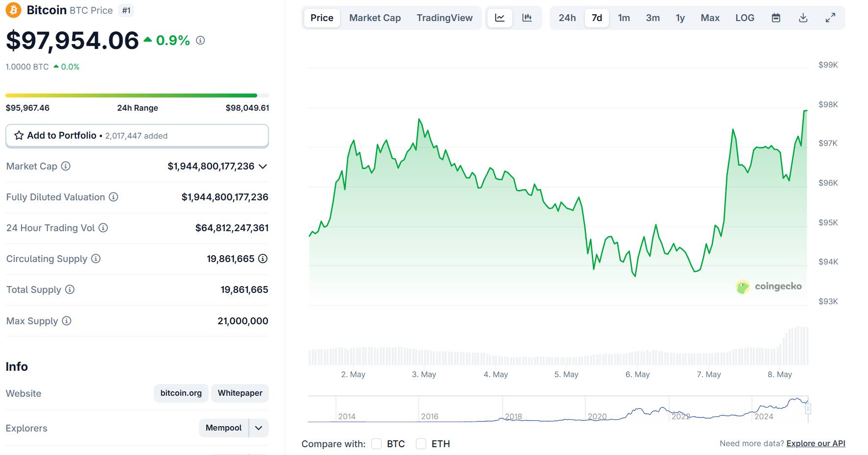Set chart range to 3m
This screenshot has width=868, height=455.
652,18
